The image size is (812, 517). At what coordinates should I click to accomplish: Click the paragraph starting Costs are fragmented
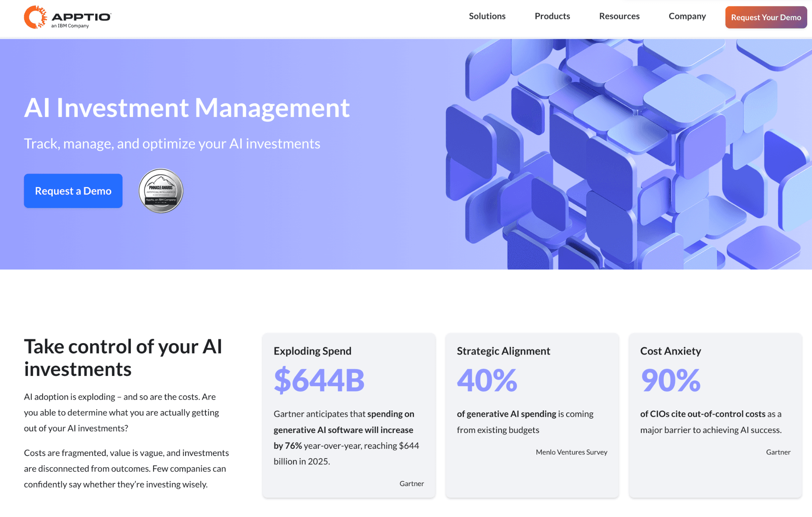click(x=126, y=469)
